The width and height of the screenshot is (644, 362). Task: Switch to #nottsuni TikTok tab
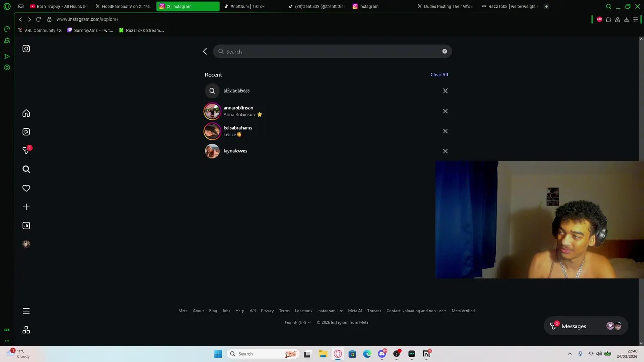click(x=252, y=6)
